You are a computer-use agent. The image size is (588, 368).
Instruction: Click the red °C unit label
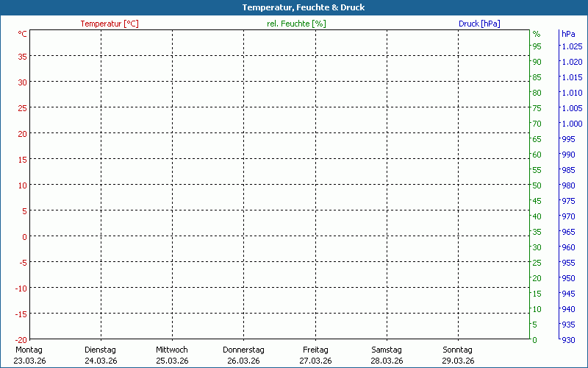coord(23,34)
